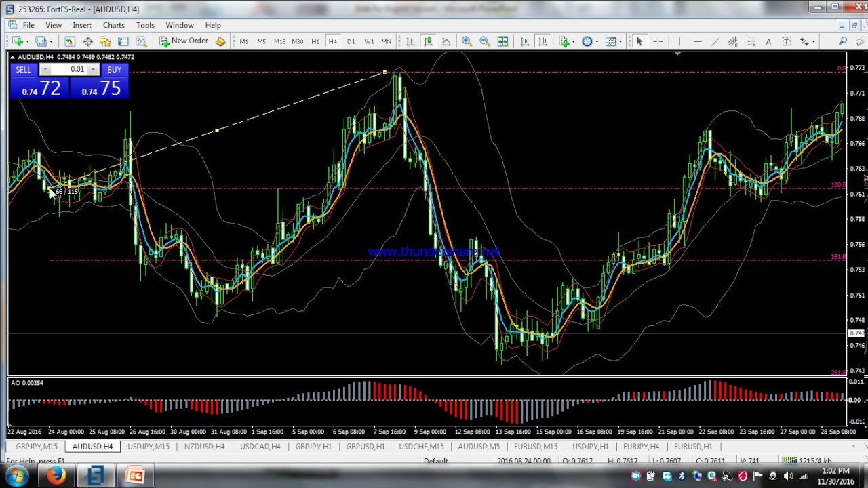Viewport: 868px width, 488px height.
Task: Select the trendline drawing tool
Action: coord(715,41)
